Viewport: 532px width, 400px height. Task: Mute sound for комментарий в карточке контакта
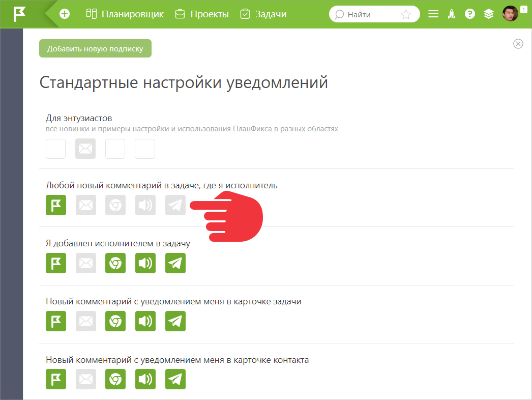click(145, 379)
